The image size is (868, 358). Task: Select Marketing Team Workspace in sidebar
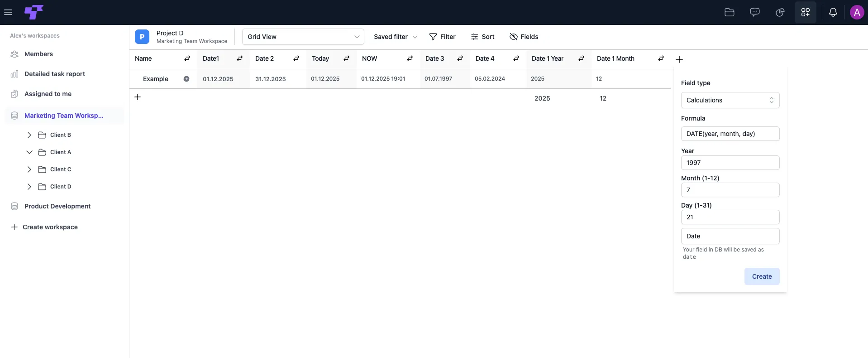click(x=64, y=116)
